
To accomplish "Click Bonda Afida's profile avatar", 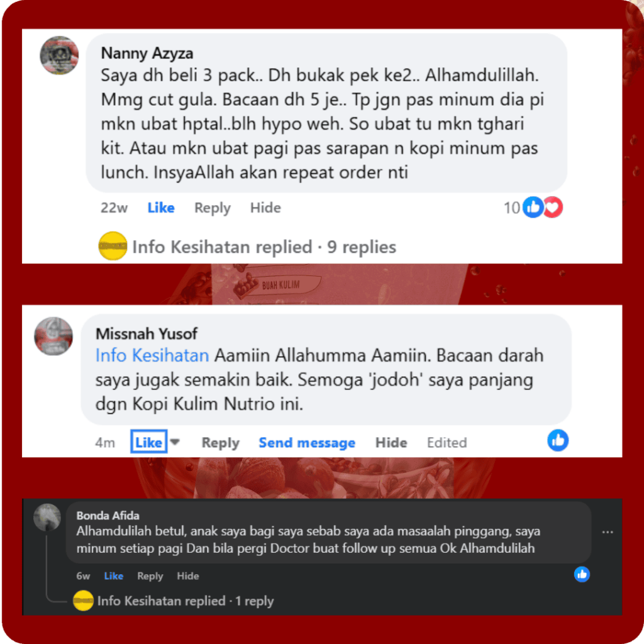I will pyautogui.click(x=47, y=517).
